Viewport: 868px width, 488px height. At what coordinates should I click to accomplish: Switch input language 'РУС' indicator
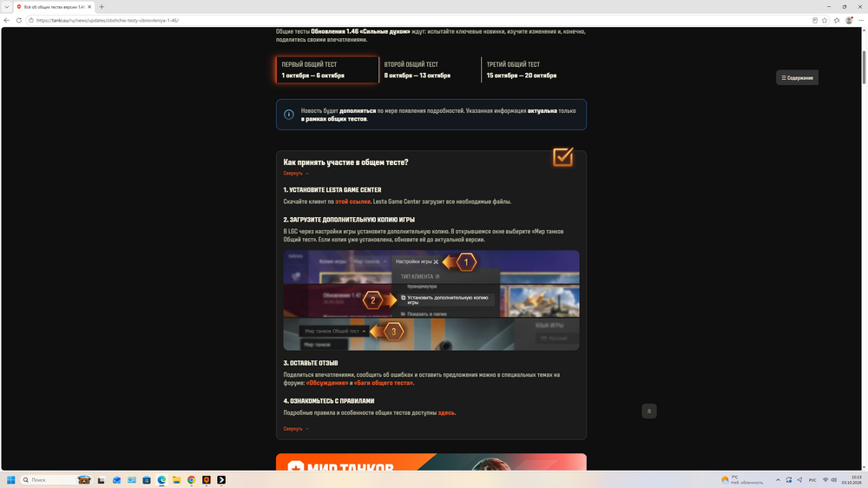812,480
